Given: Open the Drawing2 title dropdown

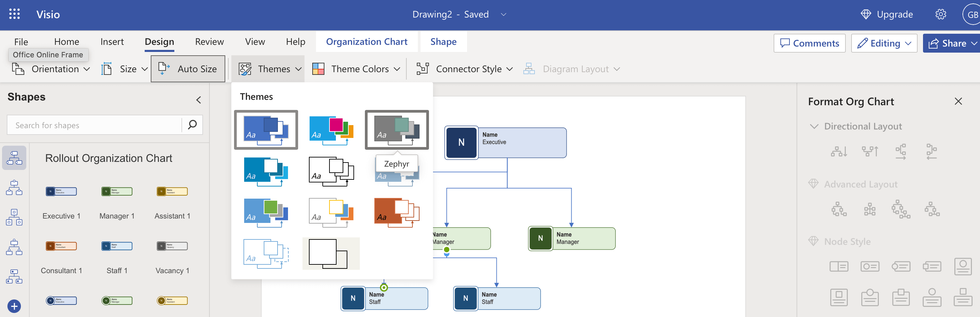Looking at the screenshot, I should coord(503,15).
